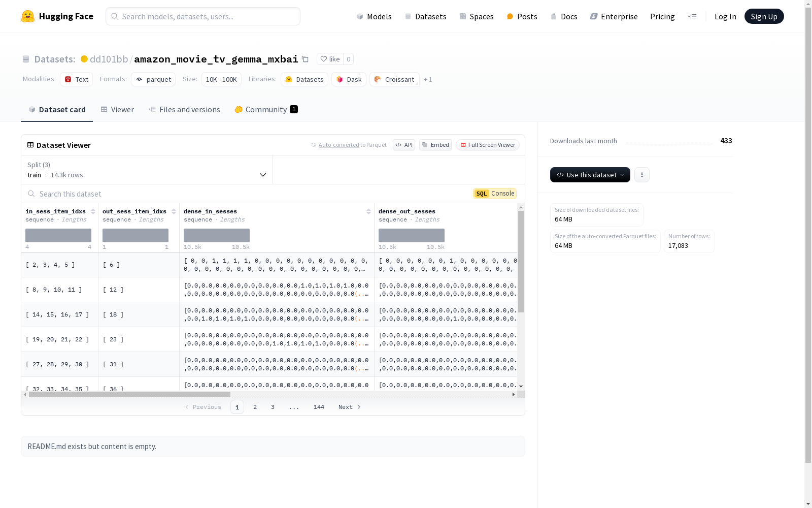This screenshot has width=812, height=508.
Task: Click the Embed button
Action: pyautogui.click(x=435, y=145)
